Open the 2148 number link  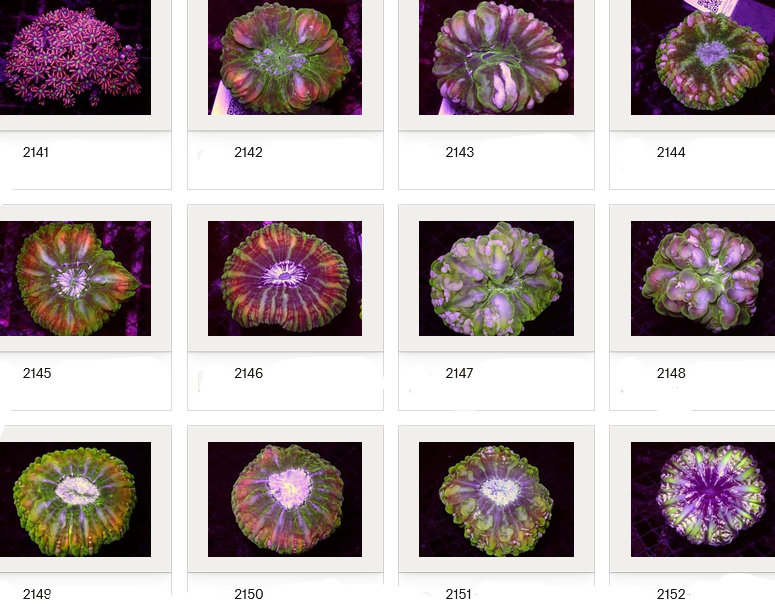[x=671, y=374]
